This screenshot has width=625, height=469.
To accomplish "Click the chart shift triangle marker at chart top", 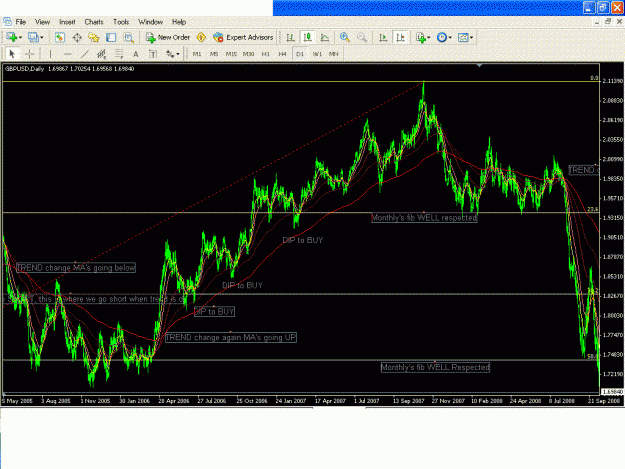I will pyautogui.click(x=480, y=65).
